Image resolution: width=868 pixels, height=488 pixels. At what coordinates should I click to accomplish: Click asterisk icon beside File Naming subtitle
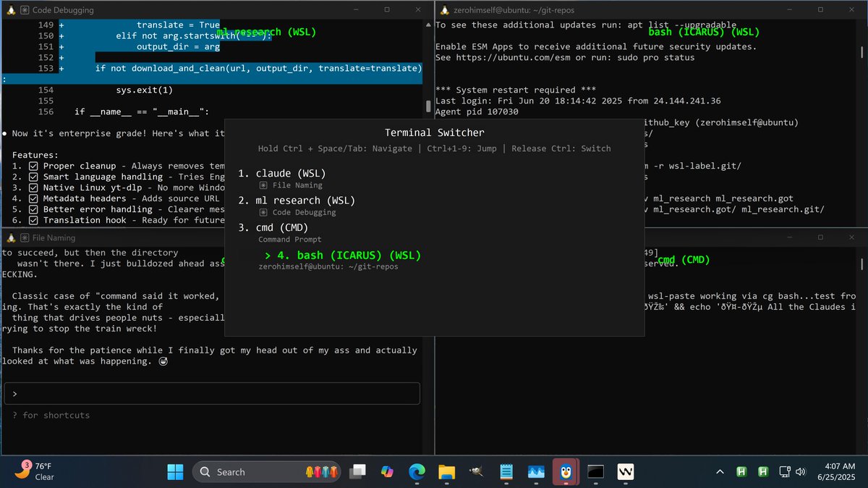click(263, 185)
